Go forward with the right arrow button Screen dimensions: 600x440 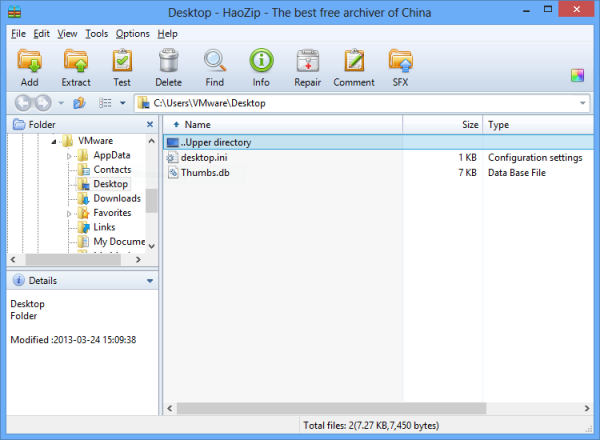click(43, 103)
